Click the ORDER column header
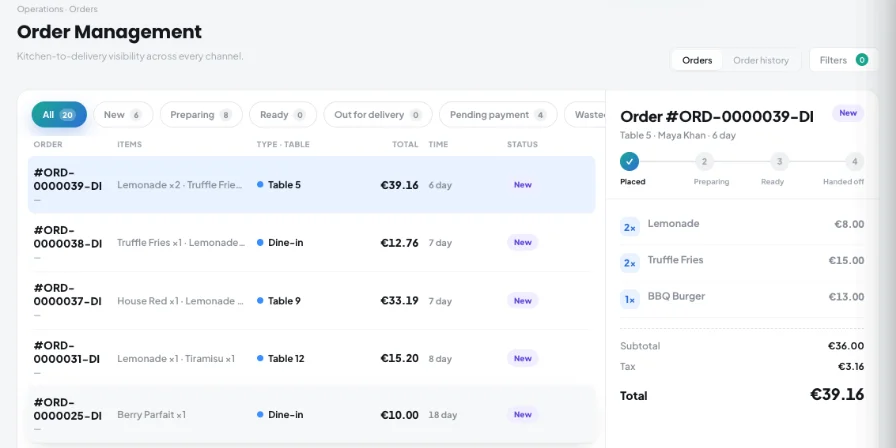 pyautogui.click(x=48, y=145)
